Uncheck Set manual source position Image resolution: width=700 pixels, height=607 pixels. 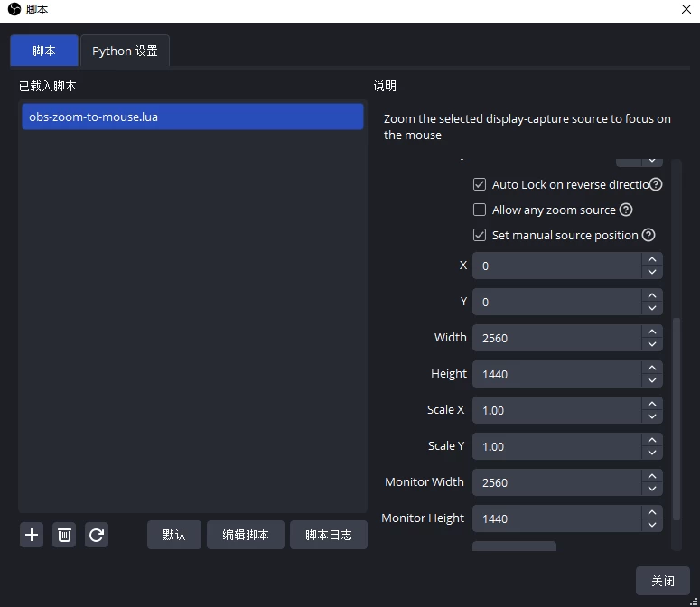pos(480,235)
